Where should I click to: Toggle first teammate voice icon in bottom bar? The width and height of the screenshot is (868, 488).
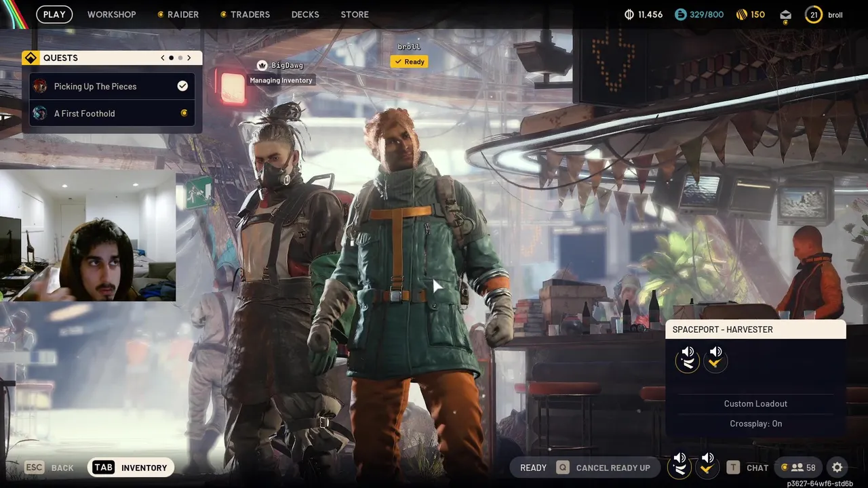pyautogui.click(x=679, y=465)
